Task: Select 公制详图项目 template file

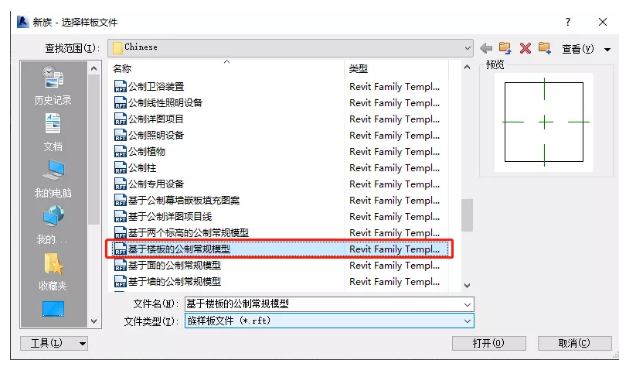Action: click(156, 119)
